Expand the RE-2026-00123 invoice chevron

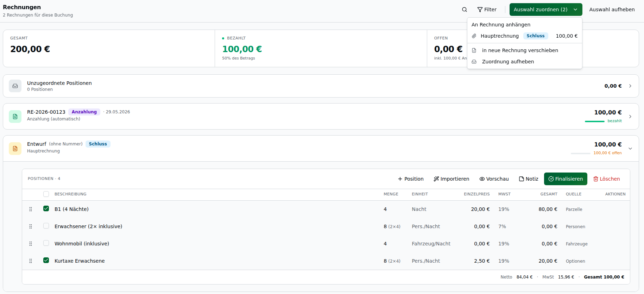[x=630, y=117]
